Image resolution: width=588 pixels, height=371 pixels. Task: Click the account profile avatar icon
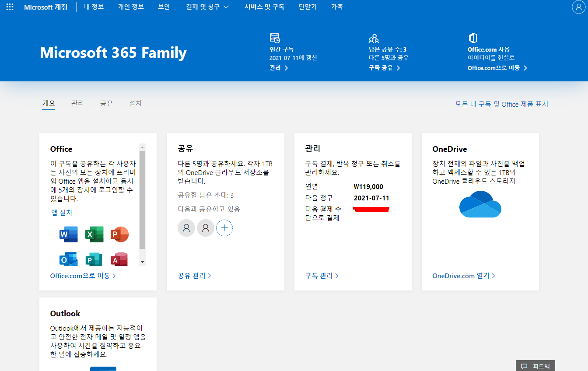pyautogui.click(x=578, y=7)
